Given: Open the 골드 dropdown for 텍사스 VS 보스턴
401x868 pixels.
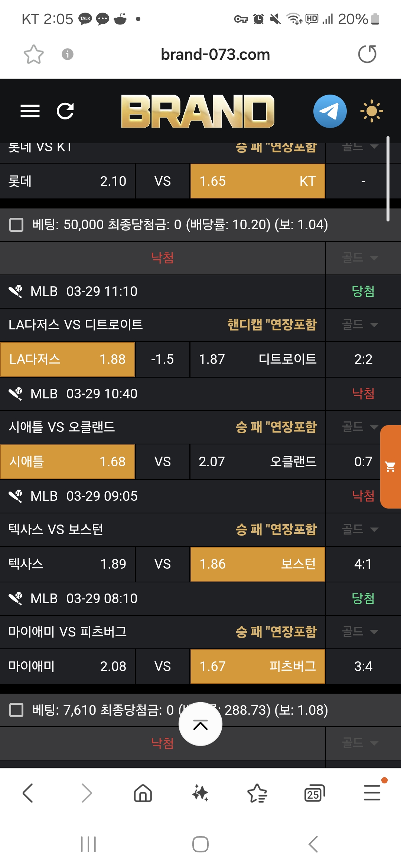Looking at the screenshot, I should coord(359,529).
